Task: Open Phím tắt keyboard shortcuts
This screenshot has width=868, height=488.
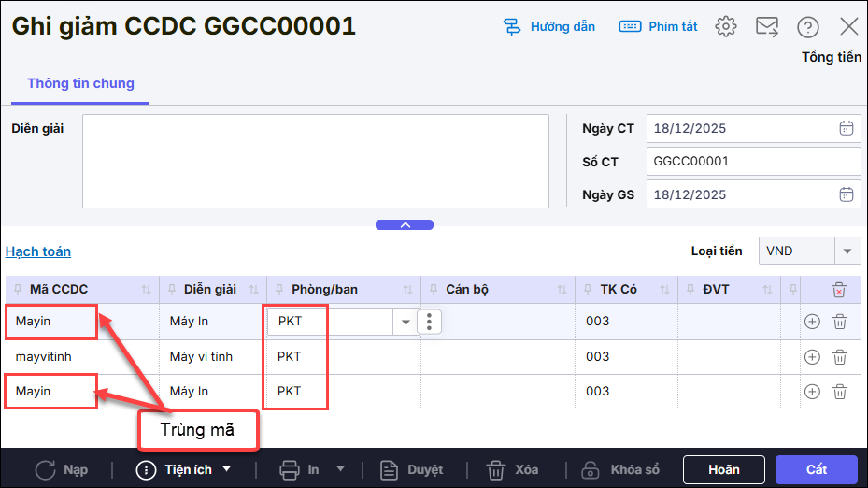Action: (x=658, y=26)
